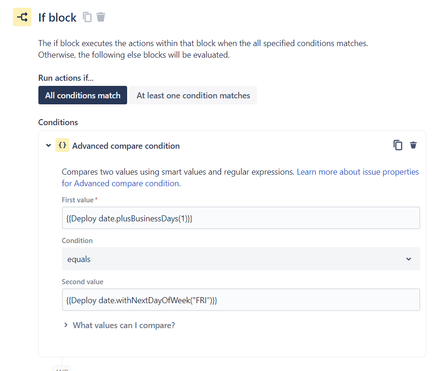This screenshot has width=448, height=371.
Task: Click the for Advanced compare condition link text
Action: coord(121,183)
